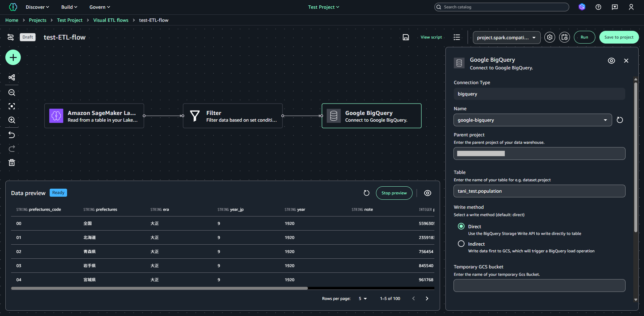Expand the google-bigquery Name dropdown

(x=533, y=120)
